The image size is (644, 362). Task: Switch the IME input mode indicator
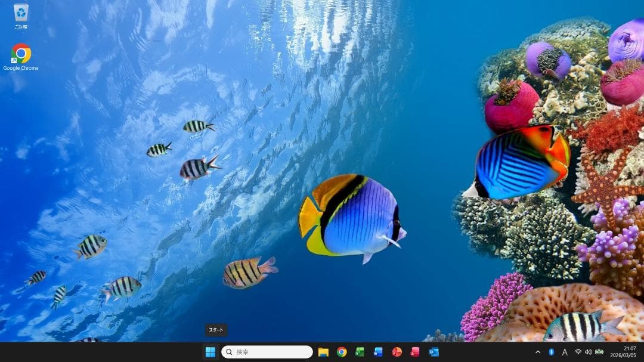[565, 351]
